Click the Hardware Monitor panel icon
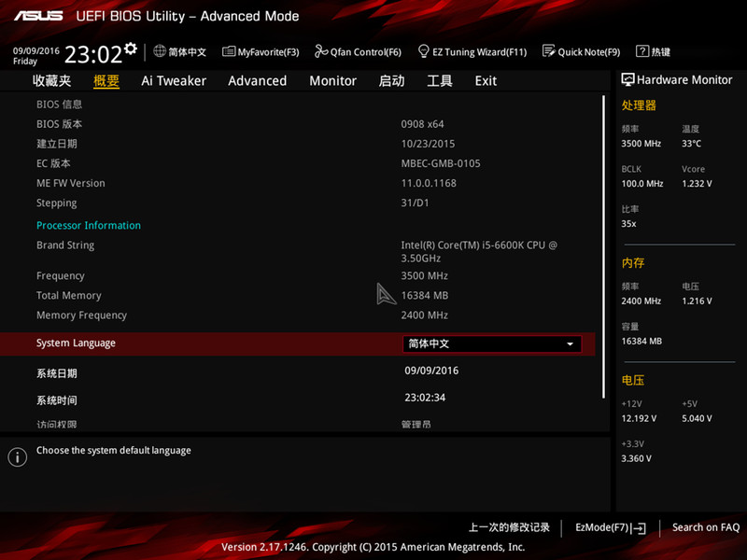Image resolution: width=747 pixels, height=560 pixels. tap(627, 79)
